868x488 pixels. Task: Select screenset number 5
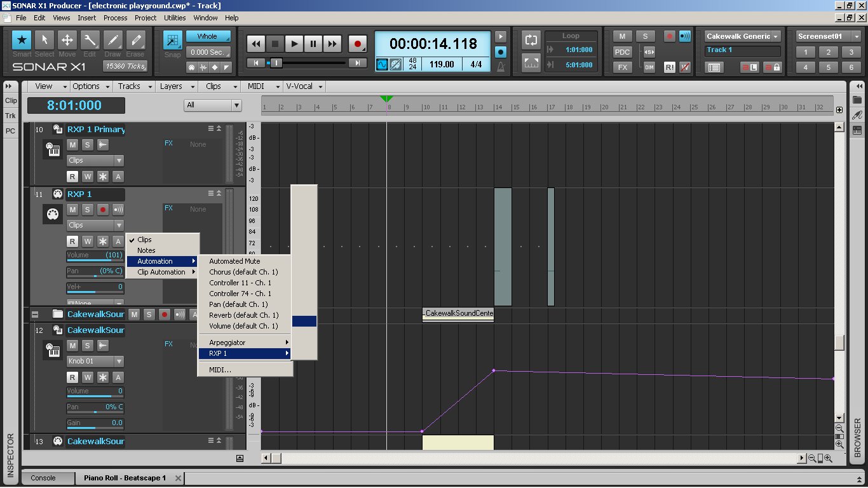coord(828,67)
